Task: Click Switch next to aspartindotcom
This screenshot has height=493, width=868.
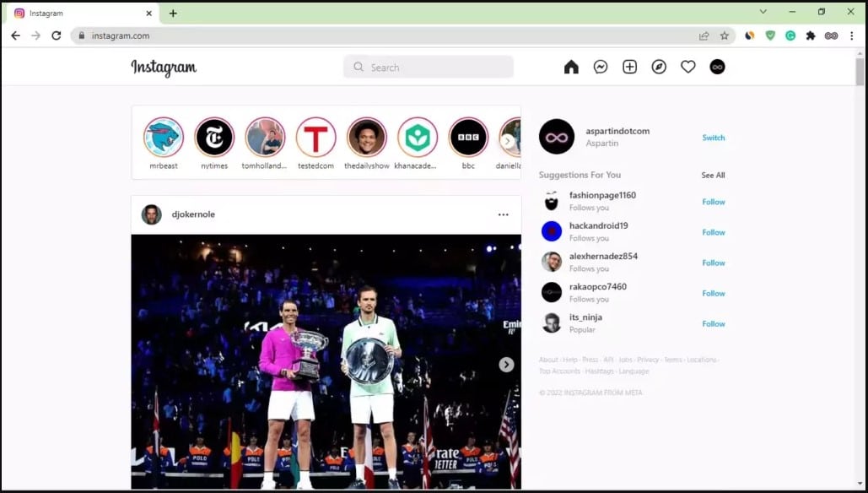Action: click(713, 138)
